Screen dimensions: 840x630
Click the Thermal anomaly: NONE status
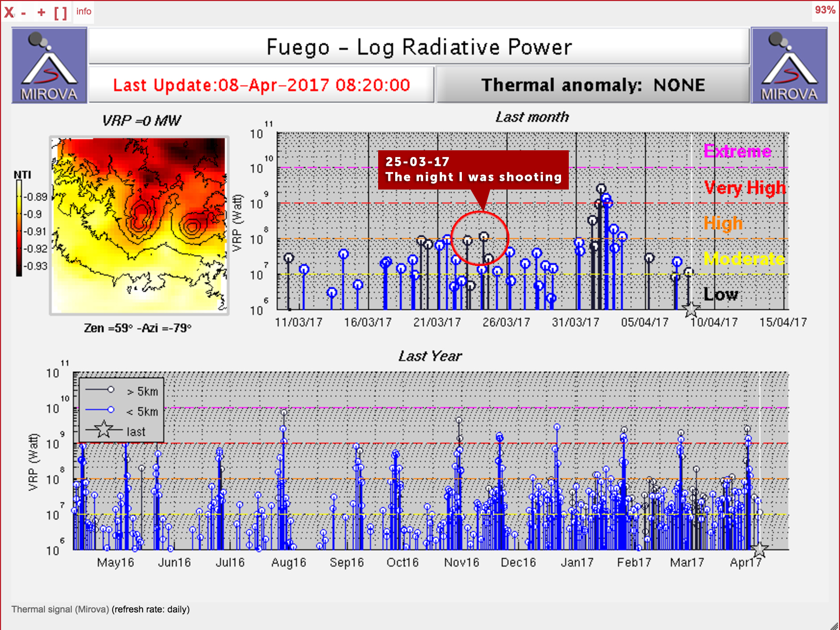click(593, 85)
